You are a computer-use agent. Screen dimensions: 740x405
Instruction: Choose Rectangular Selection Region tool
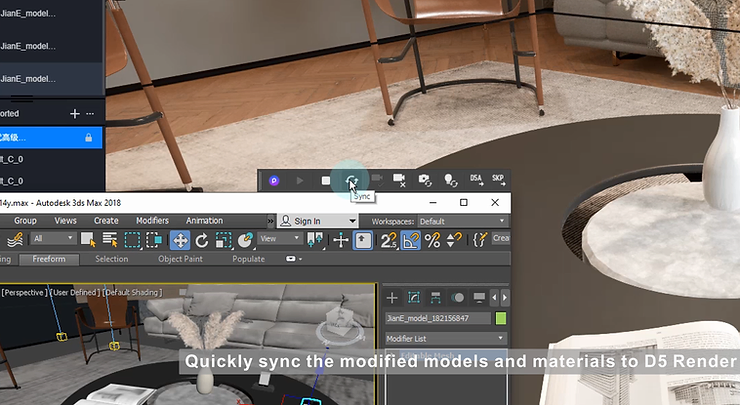pyautogui.click(x=132, y=240)
